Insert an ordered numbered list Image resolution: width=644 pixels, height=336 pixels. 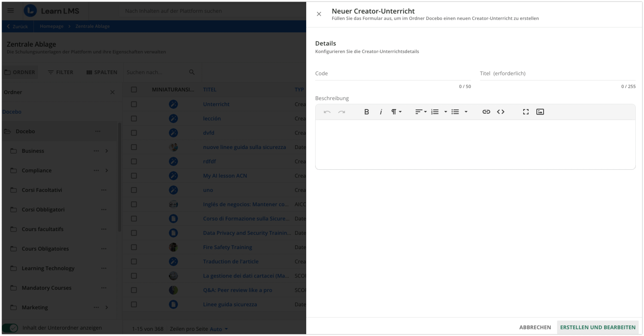pos(435,112)
